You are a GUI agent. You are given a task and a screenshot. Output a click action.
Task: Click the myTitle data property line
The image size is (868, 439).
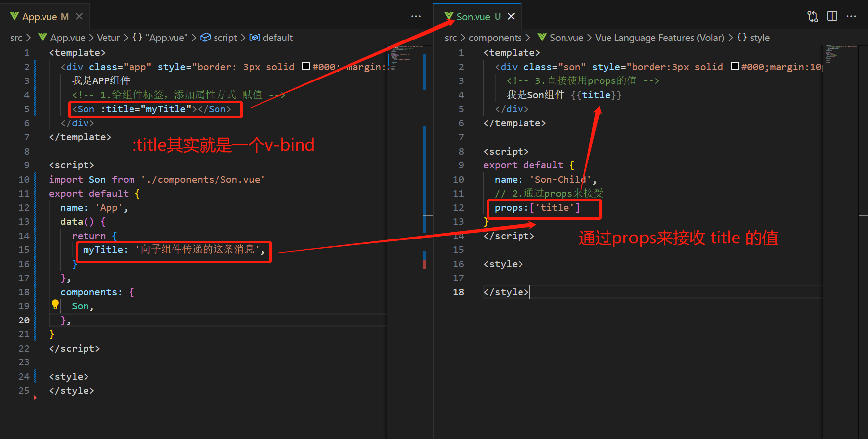coord(174,249)
